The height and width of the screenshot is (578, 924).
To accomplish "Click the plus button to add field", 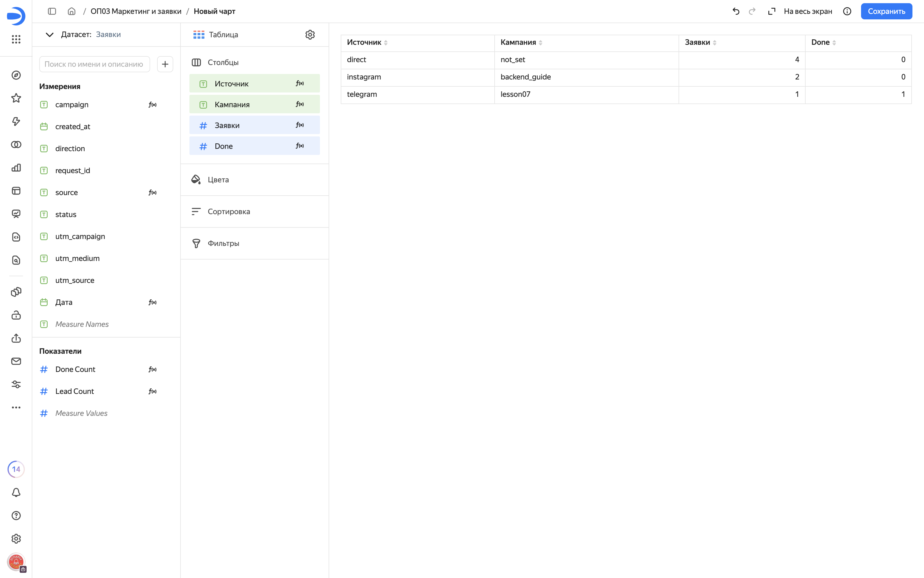I will pos(165,64).
